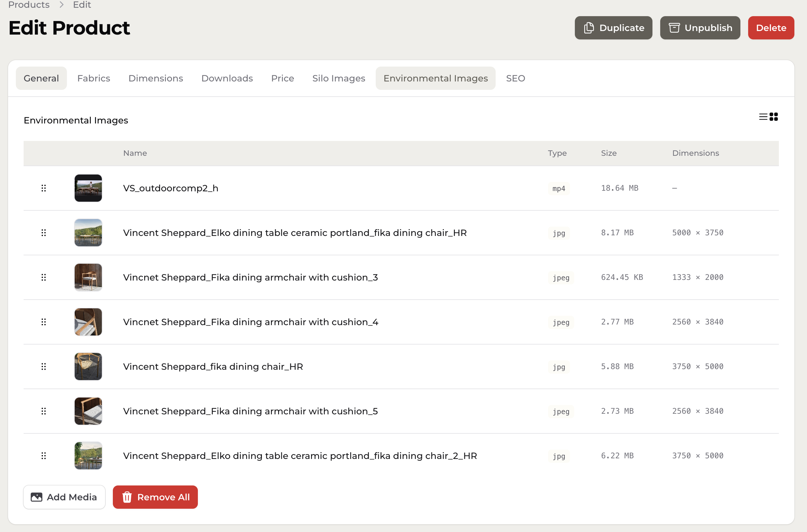The height and width of the screenshot is (532, 807).
Task: Click the red Delete button
Action: 771,28
